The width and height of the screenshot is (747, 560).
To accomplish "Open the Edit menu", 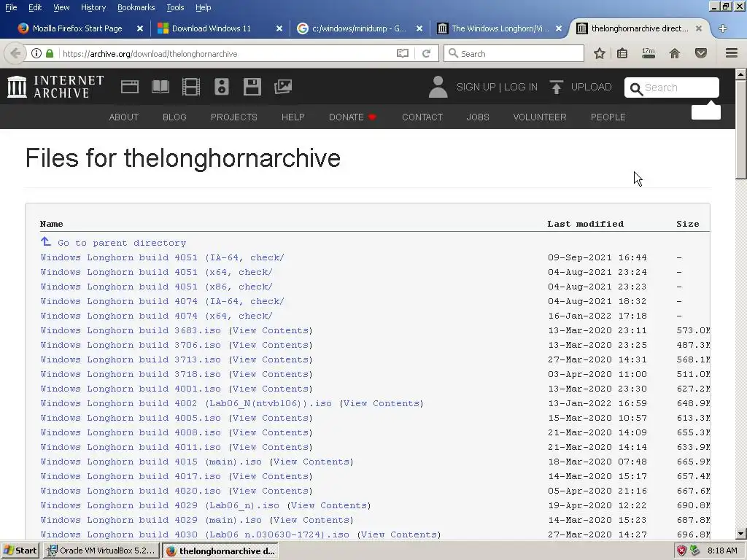I will [x=35, y=7].
